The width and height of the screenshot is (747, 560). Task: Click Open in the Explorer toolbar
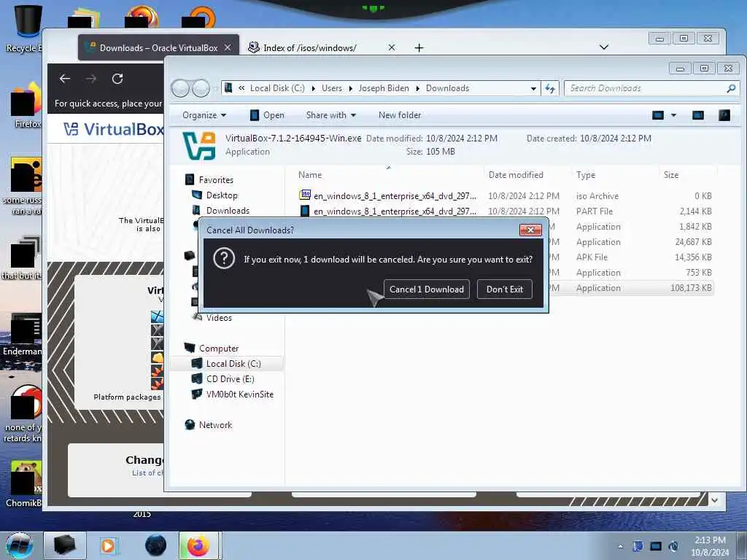[x=267, y=115]
